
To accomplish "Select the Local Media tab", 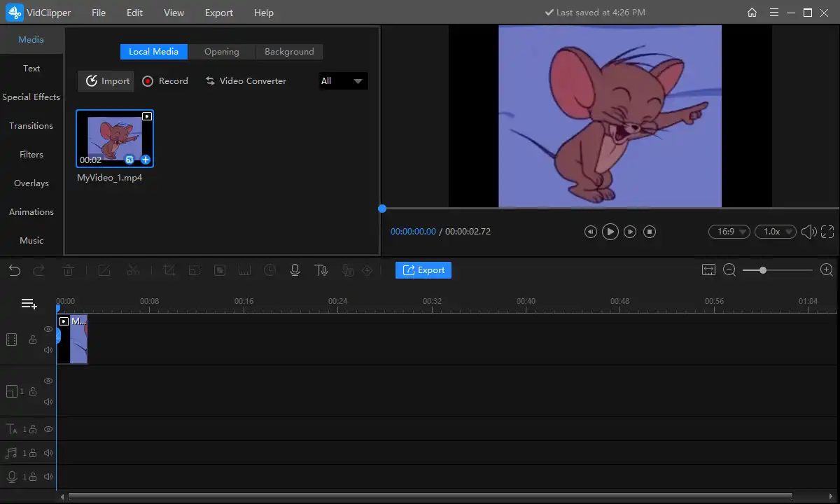I will pyautogui.click(x=154, y=52).
